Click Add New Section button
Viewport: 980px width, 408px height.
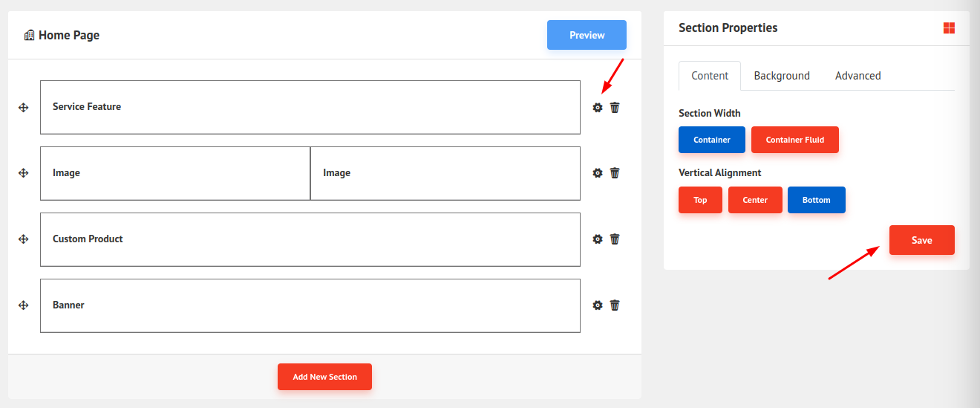324,377
